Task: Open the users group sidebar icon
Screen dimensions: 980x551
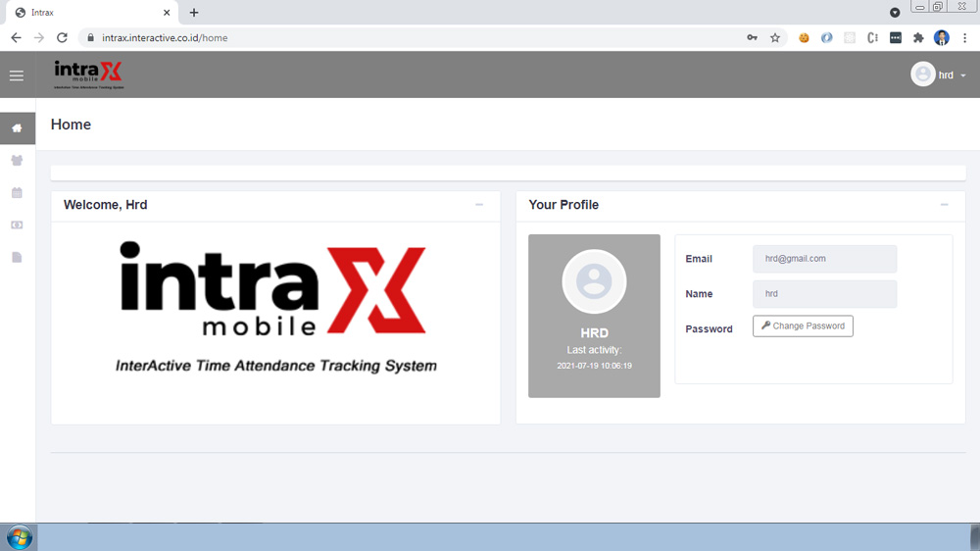Action: pyautogui.click(x=17, y=161)
